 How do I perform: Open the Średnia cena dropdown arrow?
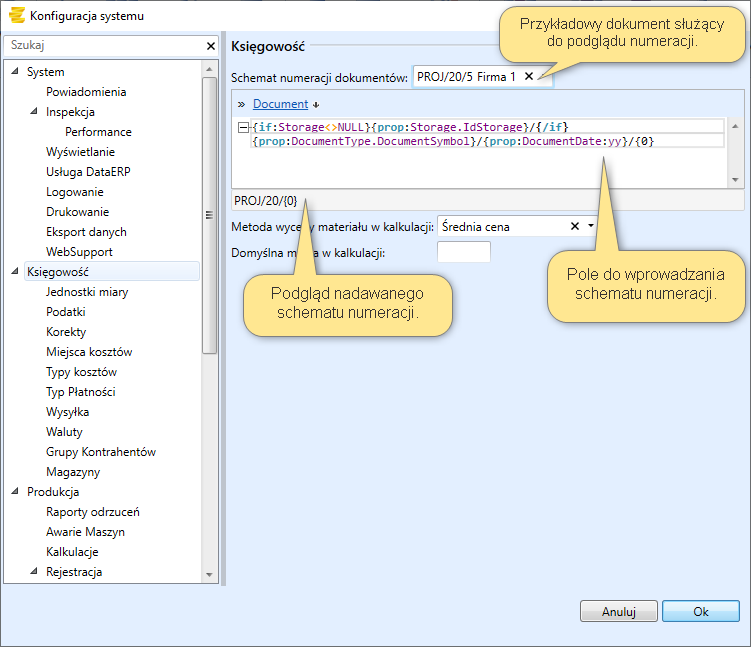pyautogui.click(x=591, y=227)
